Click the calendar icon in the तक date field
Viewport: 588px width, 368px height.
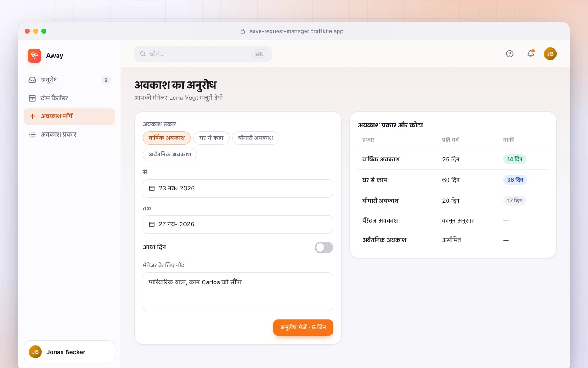point(152,224)
